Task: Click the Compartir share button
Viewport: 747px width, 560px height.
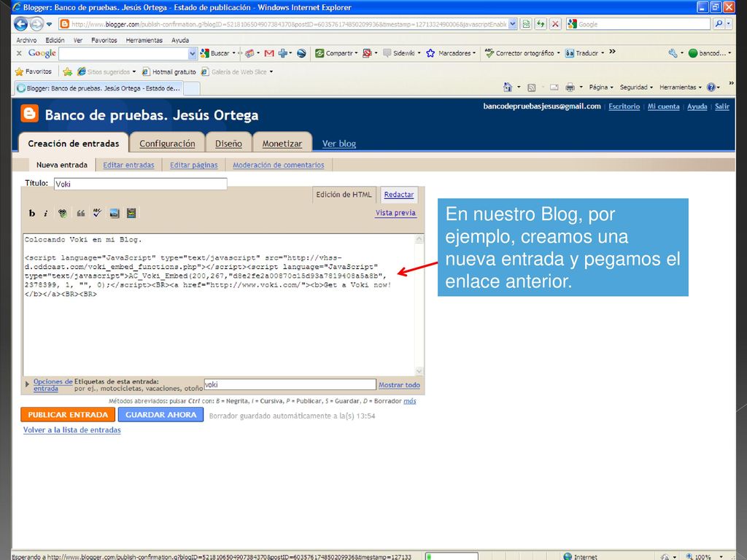Action: pos(336,53)
